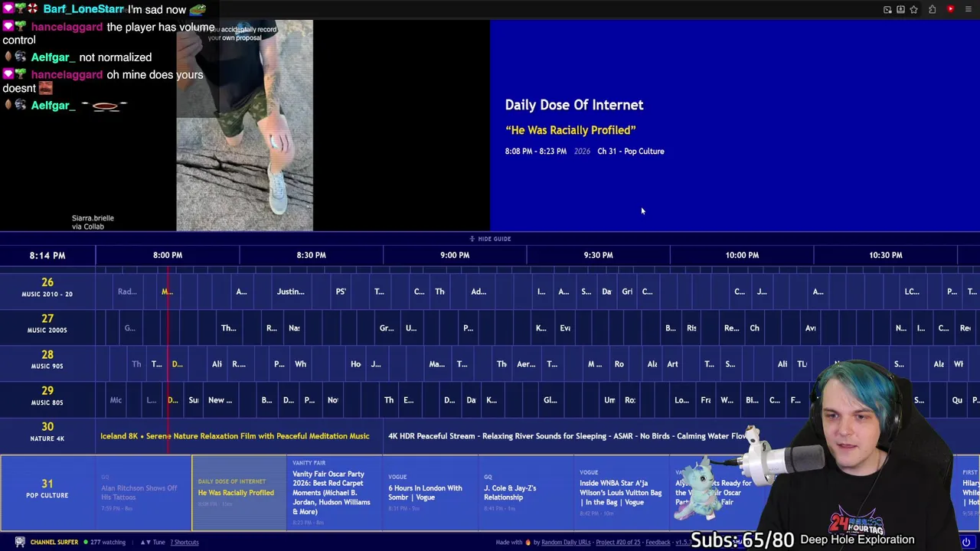The width and height of the screenshot is (980, 551).
Task: Click the red play-shield extension icon
Action: [951, 10]
